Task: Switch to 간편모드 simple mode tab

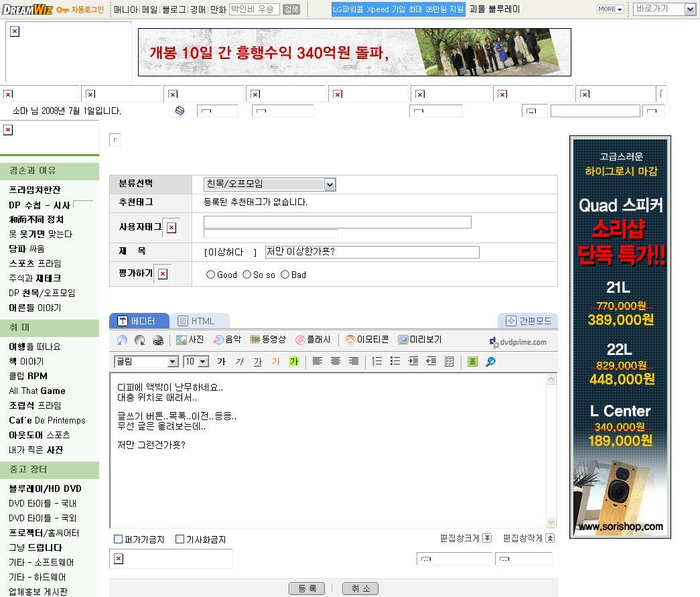Action: point(528,321)
